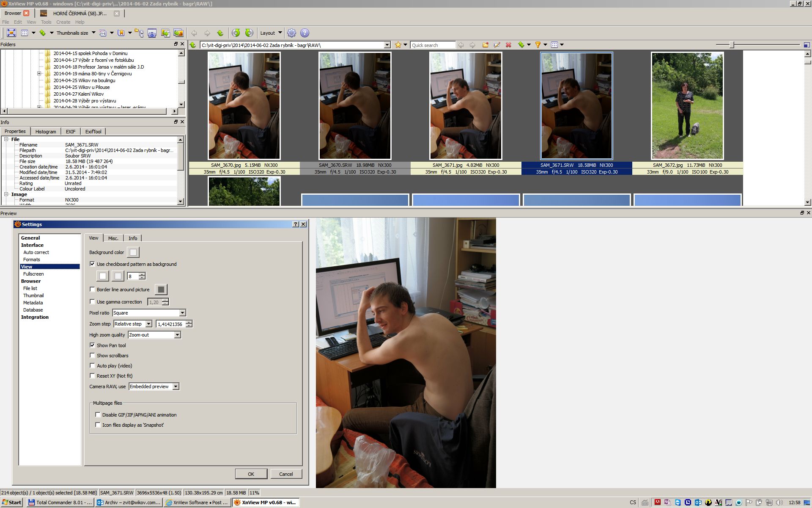812x508 pixels.
Task: Open the Histogram tab in Info panel
Action: [x=46, y=132]
